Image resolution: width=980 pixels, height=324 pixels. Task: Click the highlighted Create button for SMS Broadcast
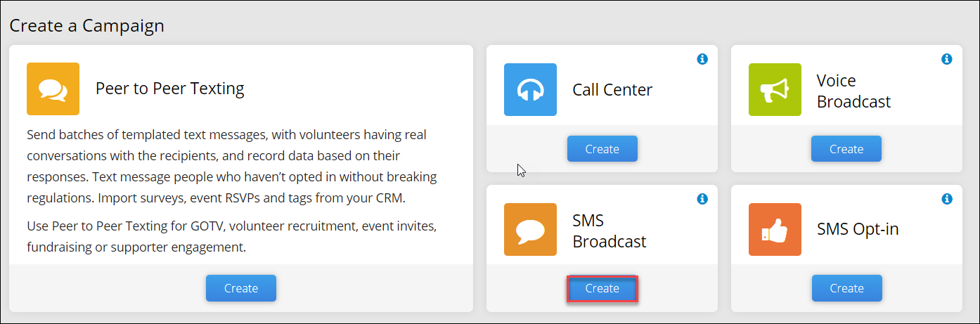[x=602, y=288]
